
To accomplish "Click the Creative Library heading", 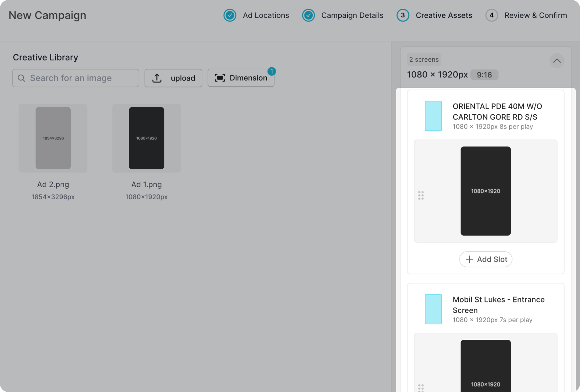I will point(46,57).
